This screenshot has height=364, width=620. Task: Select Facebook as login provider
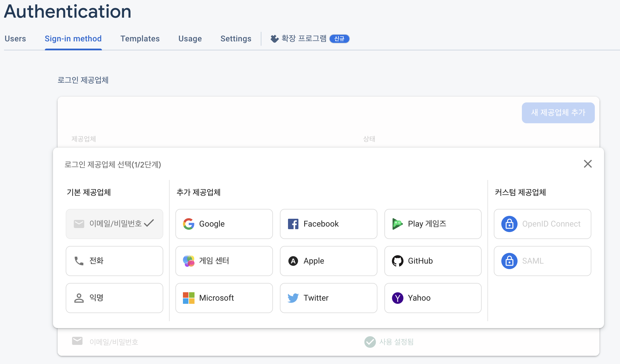(328, 224)
